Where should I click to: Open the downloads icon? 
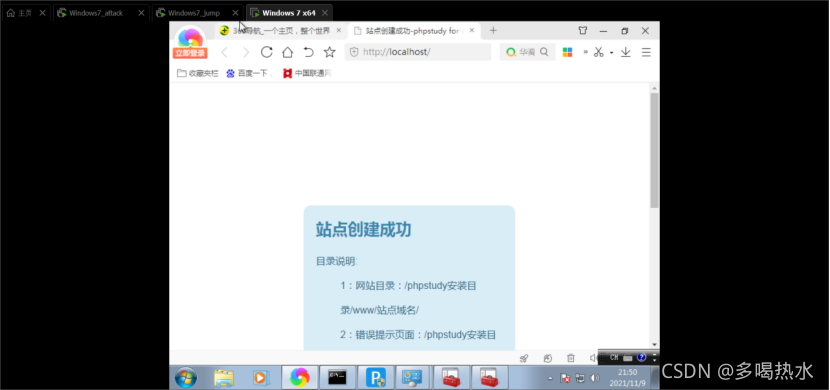pos(626,52)
